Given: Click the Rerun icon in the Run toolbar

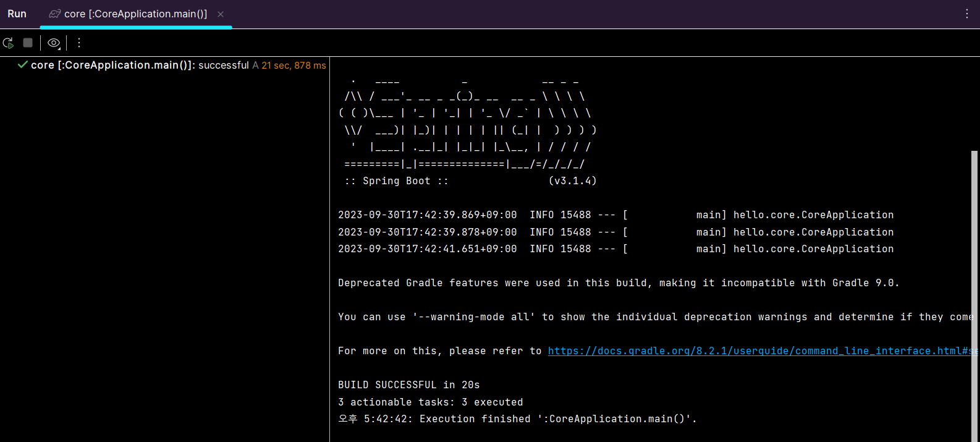Looking at the screenshot, I should [8, 43].
